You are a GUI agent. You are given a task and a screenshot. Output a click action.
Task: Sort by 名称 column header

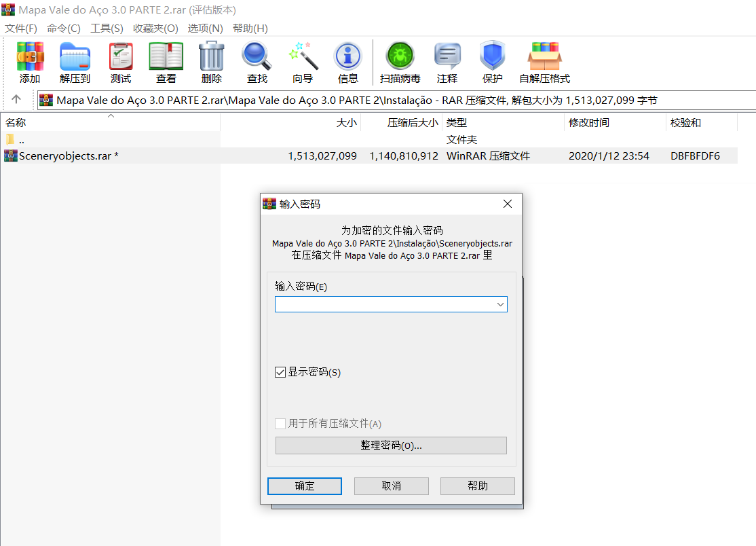111,122
